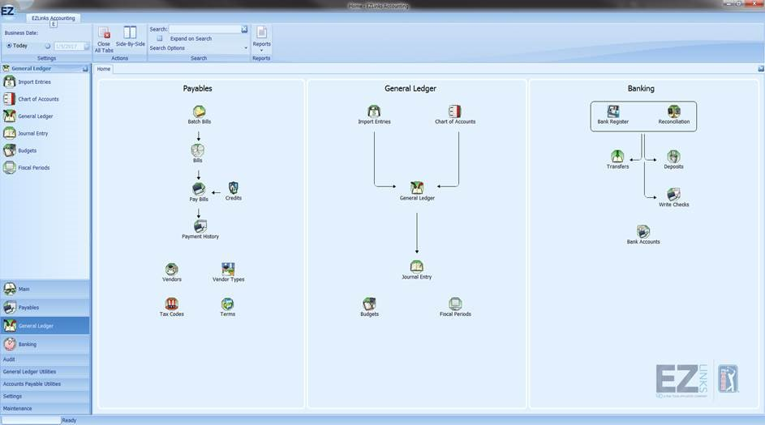Open the Write Checks icon
The width and height of the screenshot is (765, 425).
pos(674,198)
